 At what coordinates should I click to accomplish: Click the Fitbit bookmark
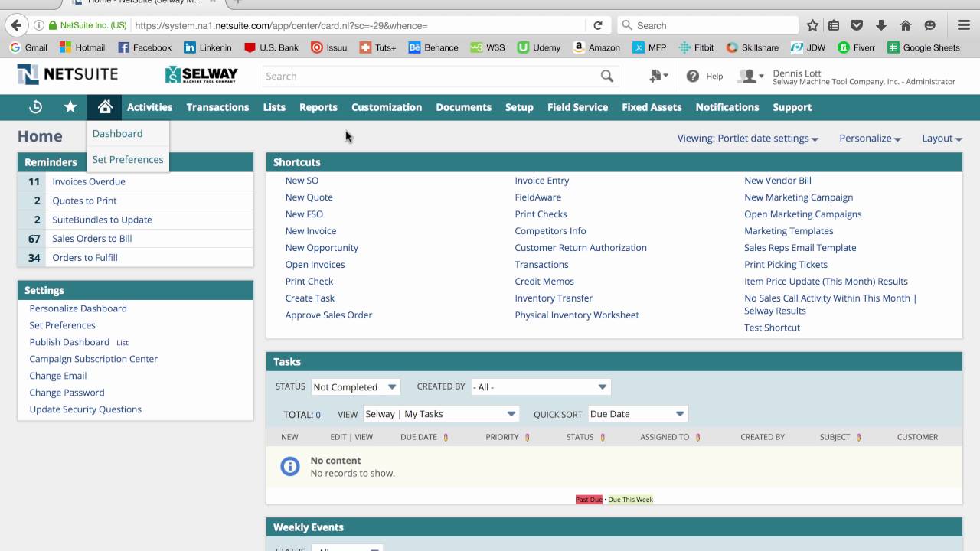pyautogui.click(x=696, y=47)
